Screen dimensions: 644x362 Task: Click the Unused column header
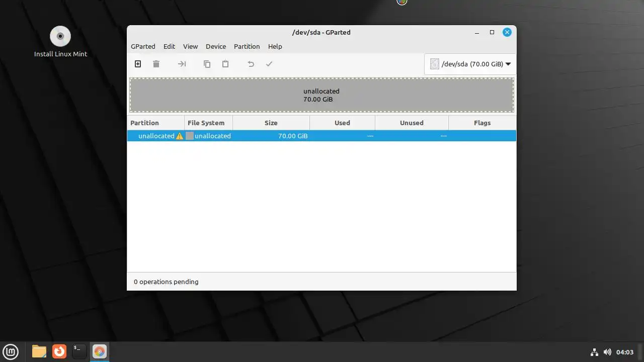[412, 123]
